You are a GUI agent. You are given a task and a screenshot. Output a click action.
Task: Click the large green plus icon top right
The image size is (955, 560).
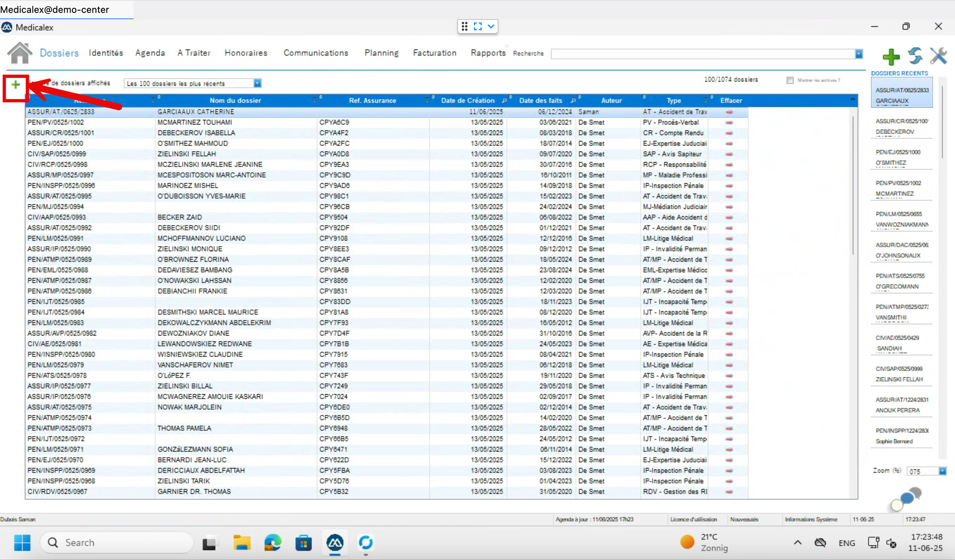[891, 57]
